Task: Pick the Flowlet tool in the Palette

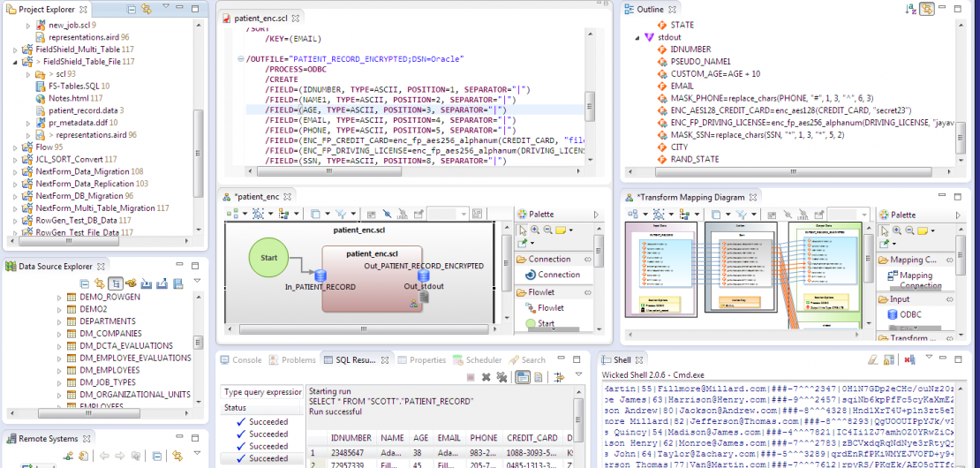Action: pos(544,308)
